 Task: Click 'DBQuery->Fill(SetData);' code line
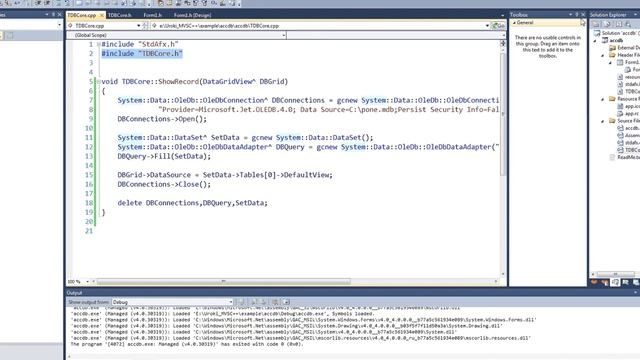click(164, 156)
